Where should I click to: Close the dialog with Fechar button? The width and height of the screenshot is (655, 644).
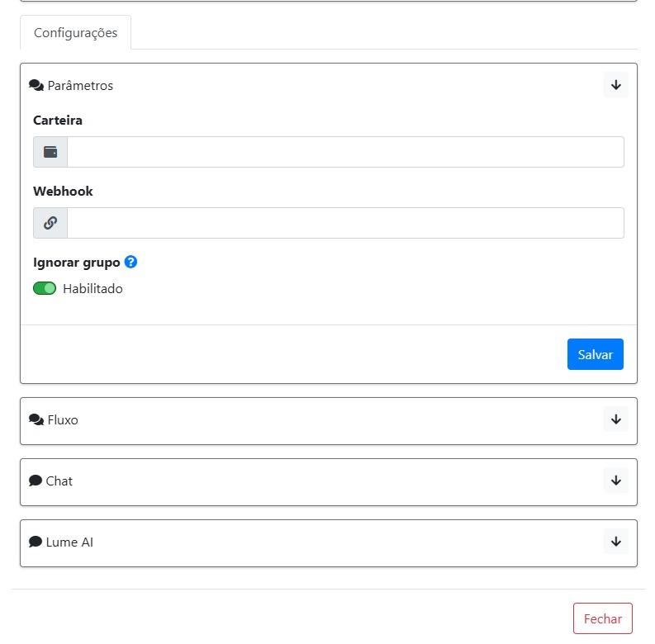(603, 618)
